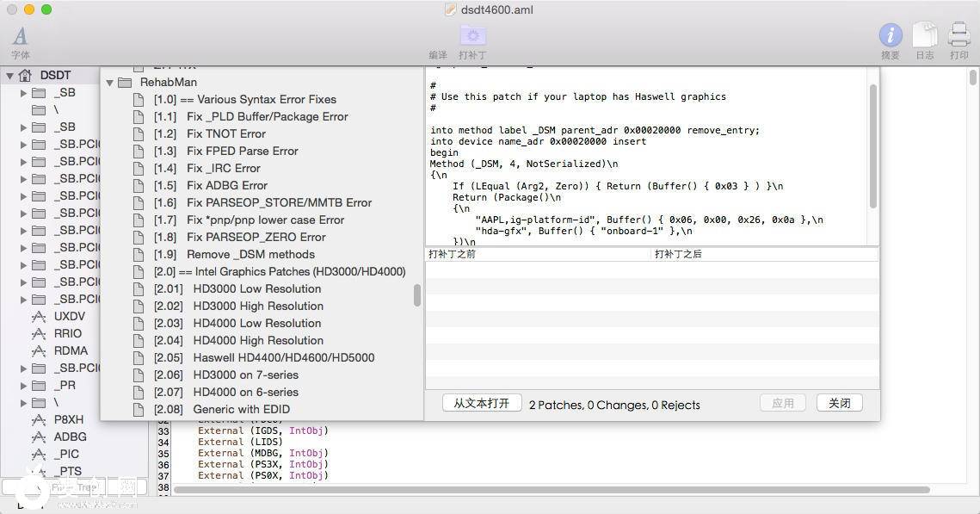Image resolution: width=980 pixels, height=514 pixels.
Task: Click the DSDT home icon in sidebar
Action: tap(25, 75)
